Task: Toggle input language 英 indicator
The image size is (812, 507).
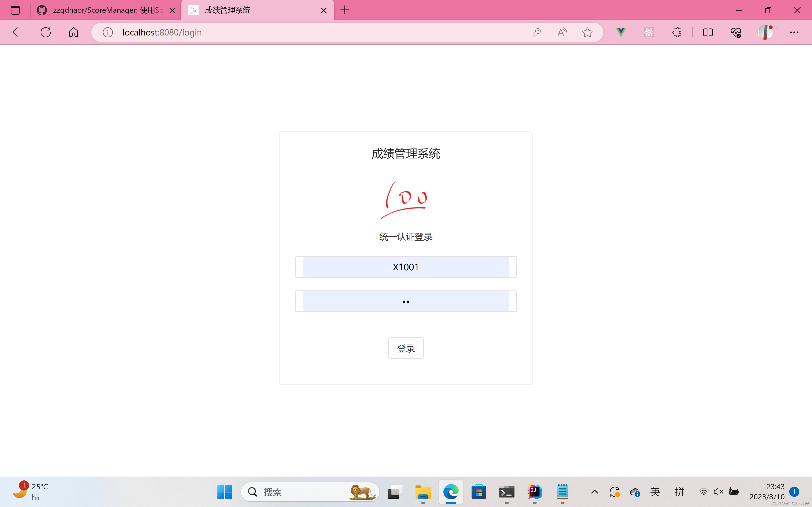Action: tap(655, 492)
